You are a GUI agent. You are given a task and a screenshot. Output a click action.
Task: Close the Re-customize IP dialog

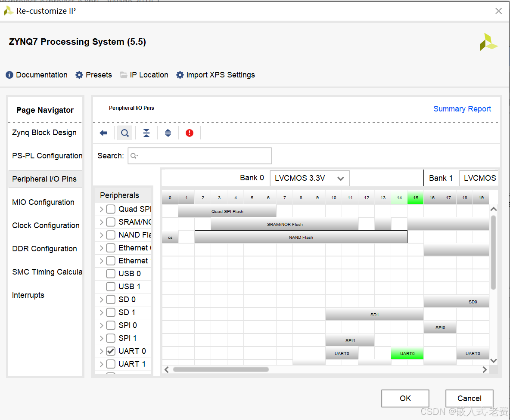coord(498,11)
